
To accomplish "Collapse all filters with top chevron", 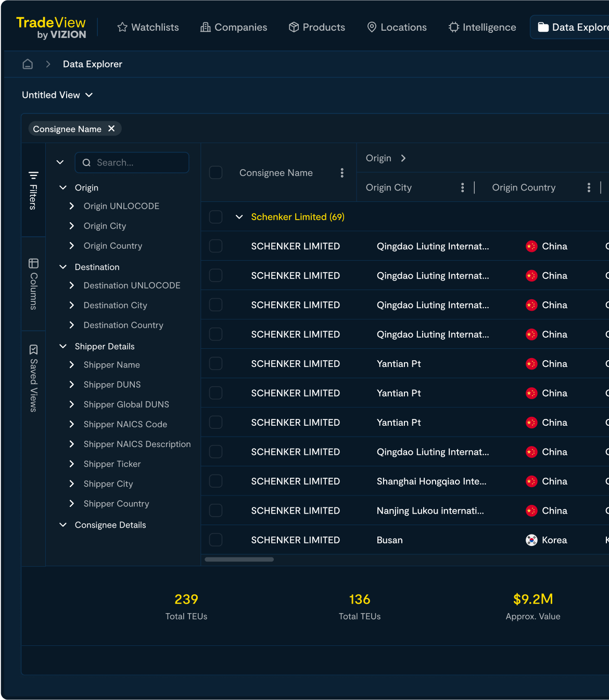I will (x=60, y=162).
